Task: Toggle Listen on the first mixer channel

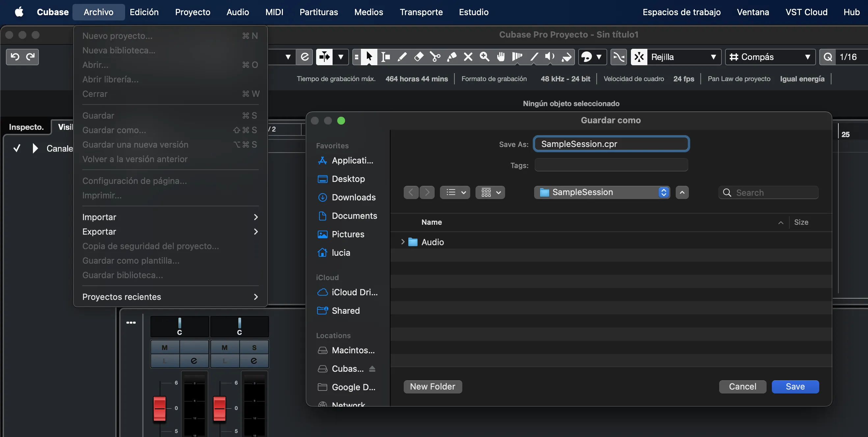Action: [164, 361]
